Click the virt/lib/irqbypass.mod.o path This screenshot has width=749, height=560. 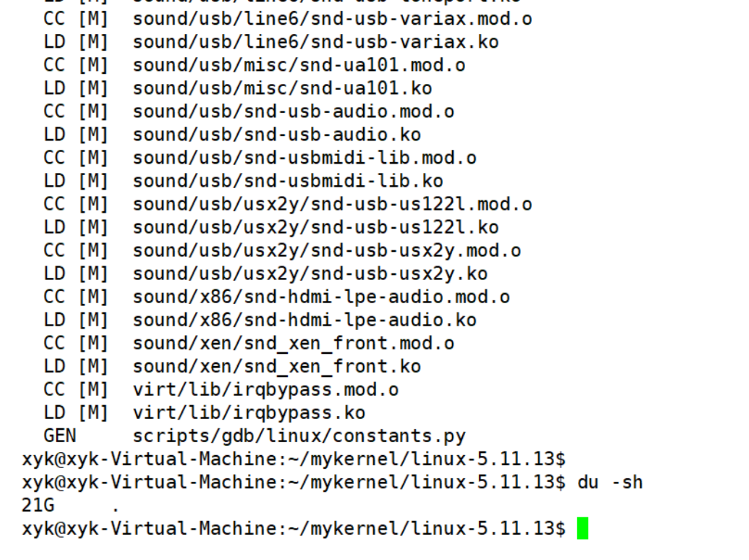266,390
